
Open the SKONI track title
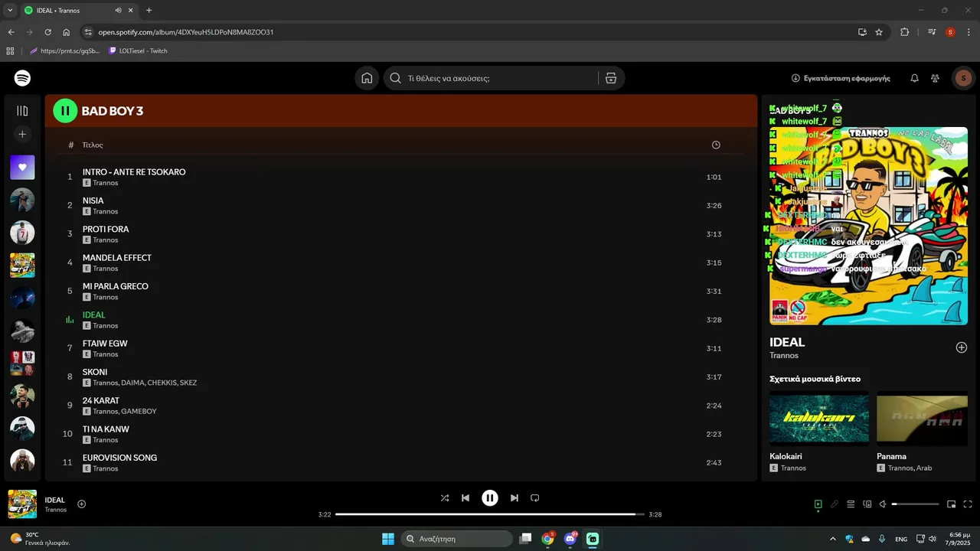[x=94, y=372]
